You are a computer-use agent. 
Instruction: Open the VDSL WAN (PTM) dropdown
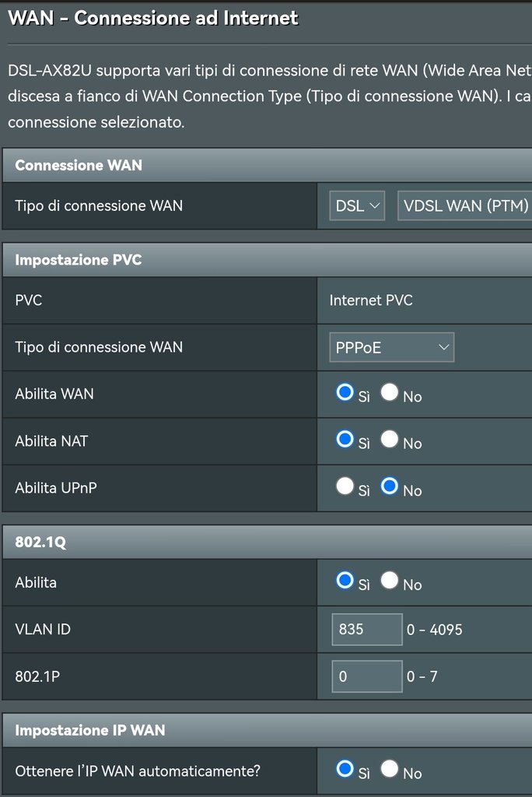tap(464, 206)
